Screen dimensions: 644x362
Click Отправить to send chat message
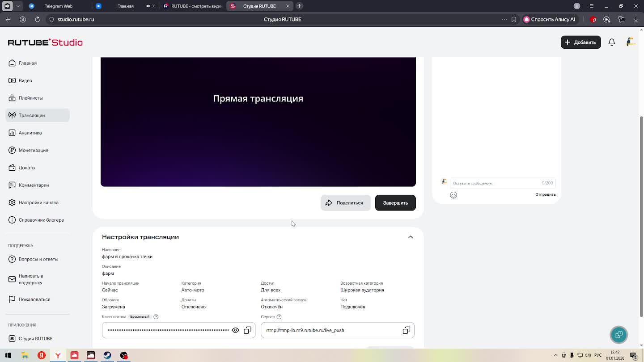[545, 194]
